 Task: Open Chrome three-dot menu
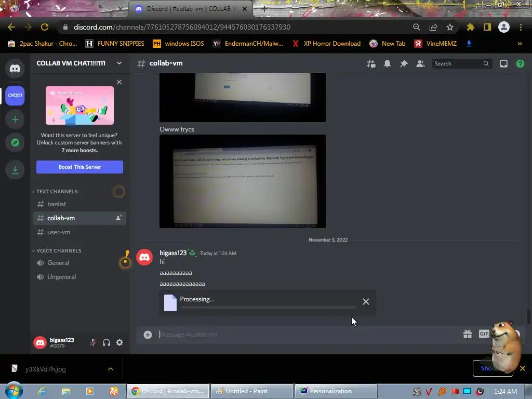point(521,27)
